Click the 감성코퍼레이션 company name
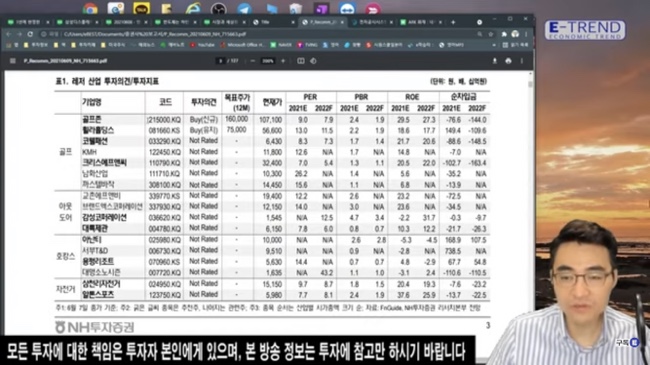This screenshot has height=365, width=650. pyautogui.click(x=104, y=217)
